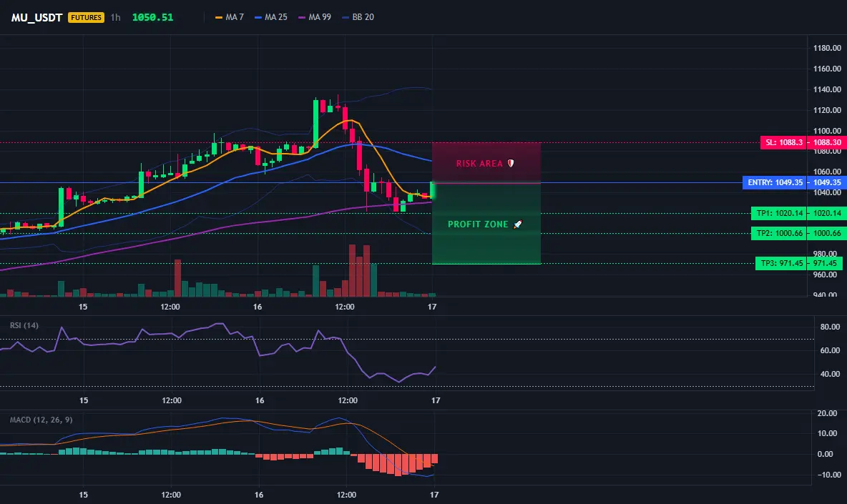Click the TP1: 1020.14 target label
Screen dimensions: 847x504
tap(780, 213)
